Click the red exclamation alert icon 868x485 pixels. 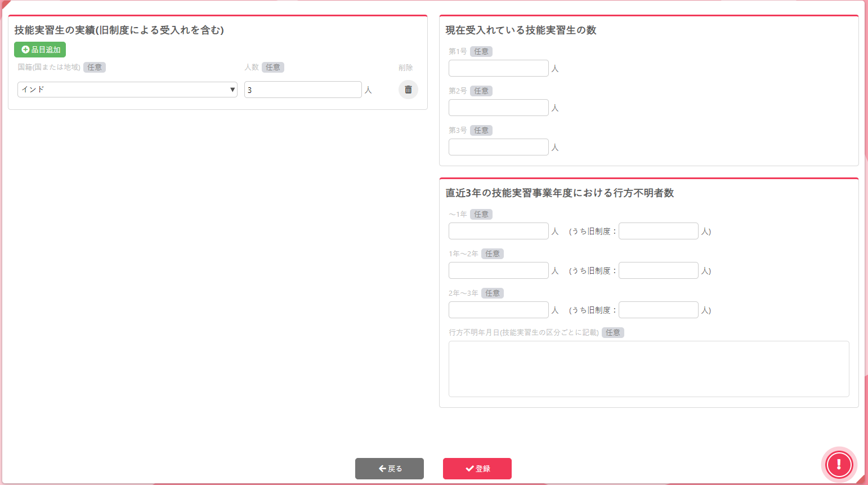839,465
